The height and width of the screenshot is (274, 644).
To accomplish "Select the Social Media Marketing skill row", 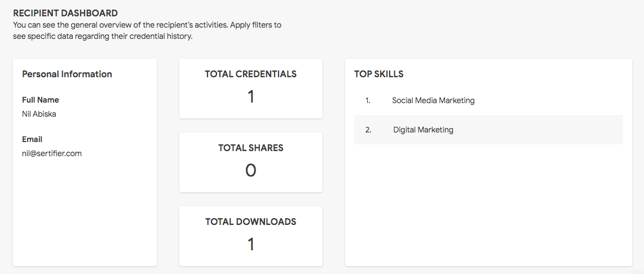I will pyautogui.click(x=488, y=100).
